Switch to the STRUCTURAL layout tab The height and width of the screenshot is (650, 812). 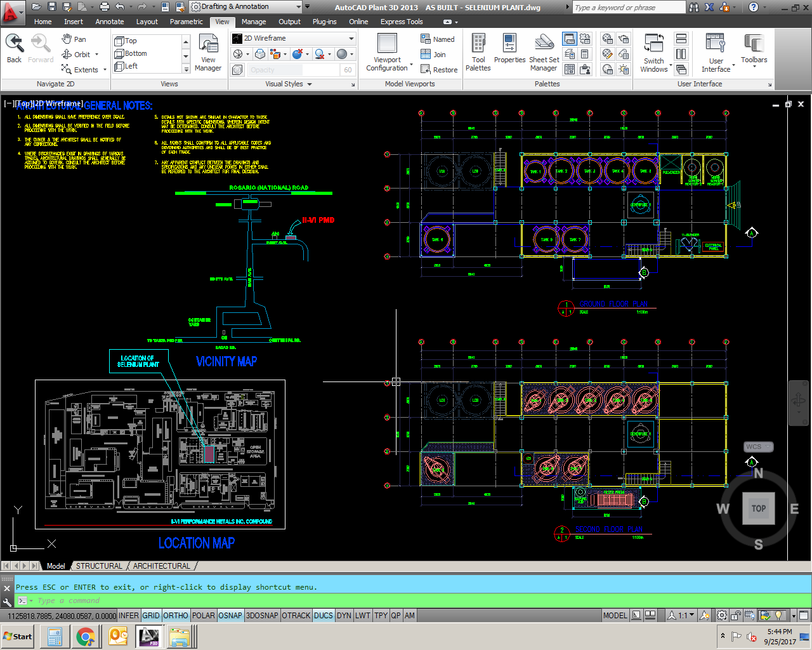[99, 566]
